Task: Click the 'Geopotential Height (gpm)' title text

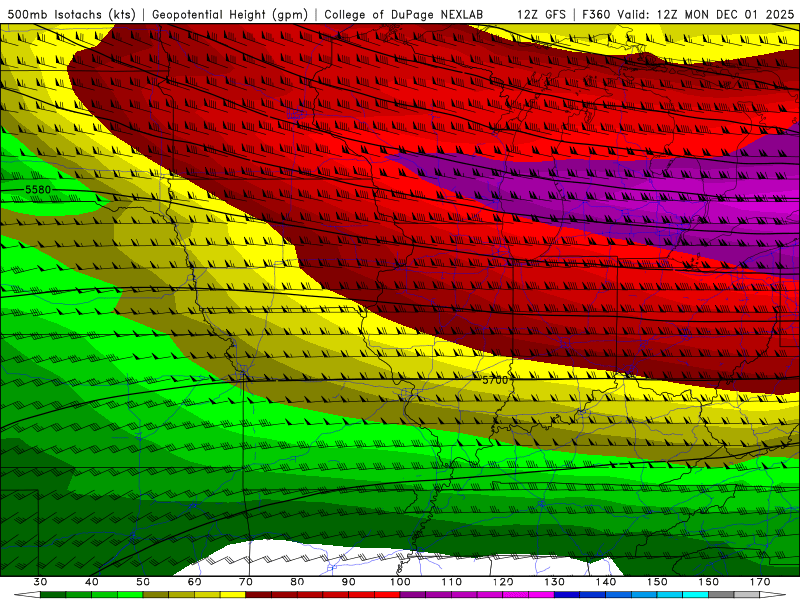Action: tap(230, 14)
